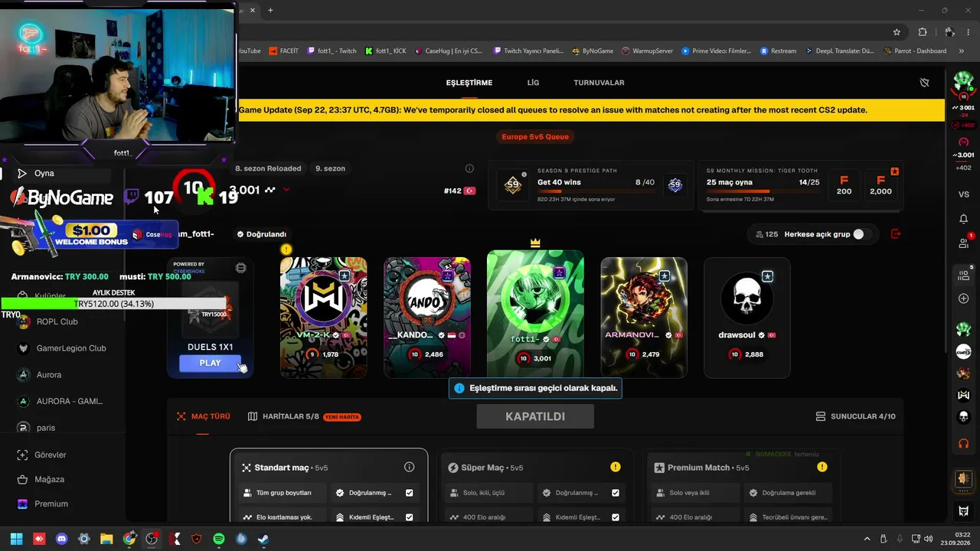Open Spotify from the taskbar
The image size is (980, 551).
(218, 539)
